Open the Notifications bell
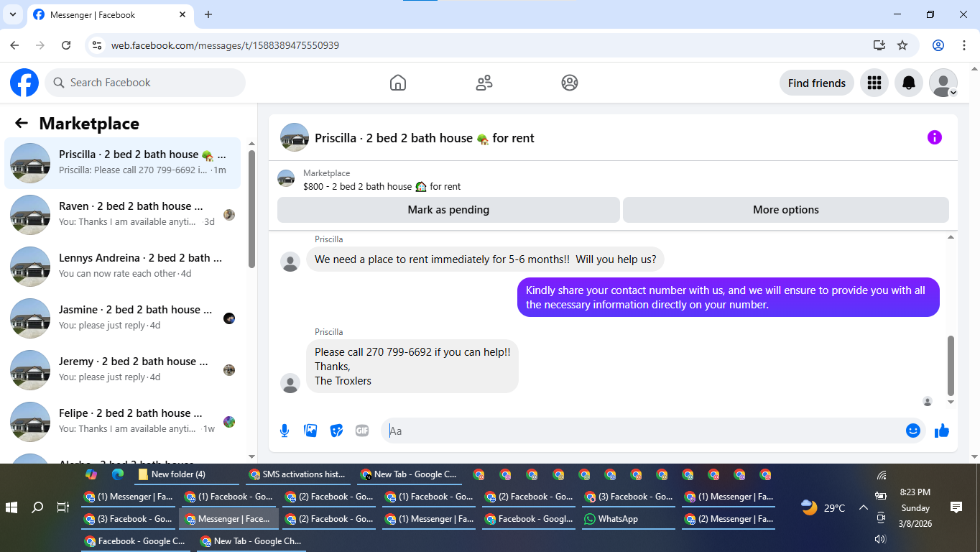Screen dimensions: 980x552 [x=909, y=83]
